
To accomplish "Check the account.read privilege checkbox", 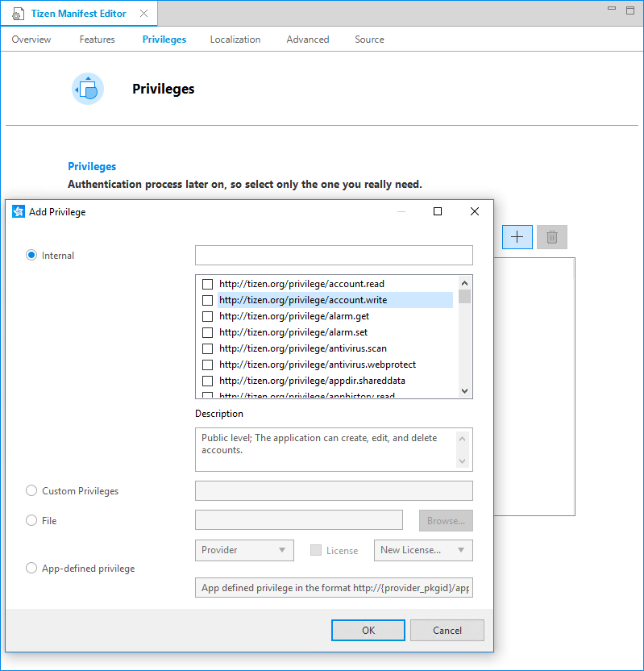I will pyautogui.click(x=208, y=284).
